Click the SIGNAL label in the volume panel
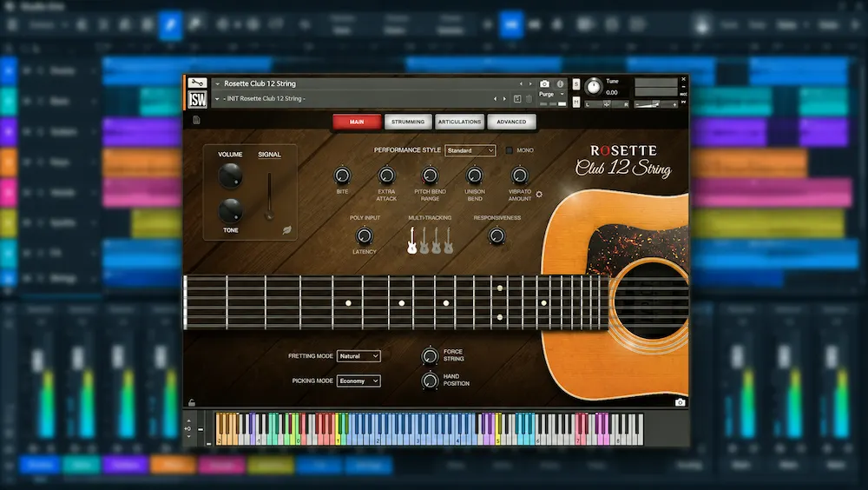868x490 pixels. (x=270, y=155)
